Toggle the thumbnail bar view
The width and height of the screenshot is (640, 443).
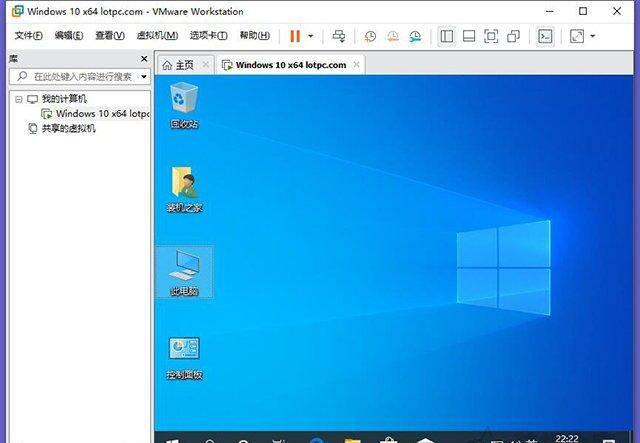tap(469, 36)
